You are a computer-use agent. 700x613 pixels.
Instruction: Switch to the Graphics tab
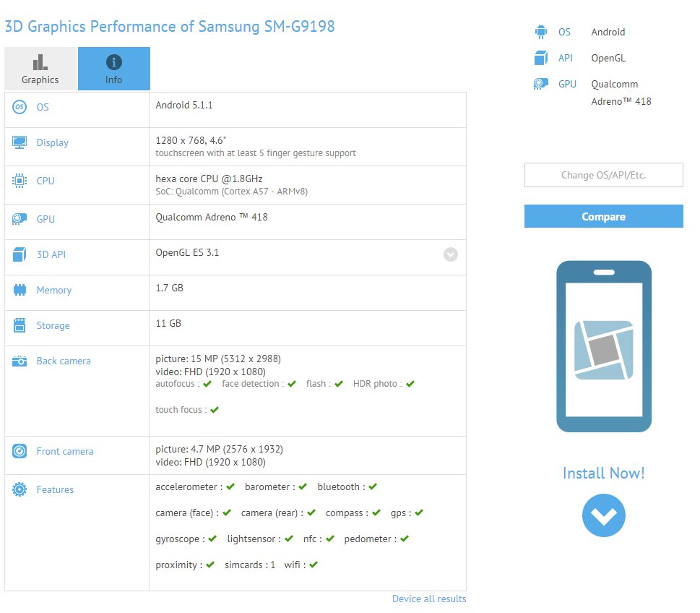(40, 69)
